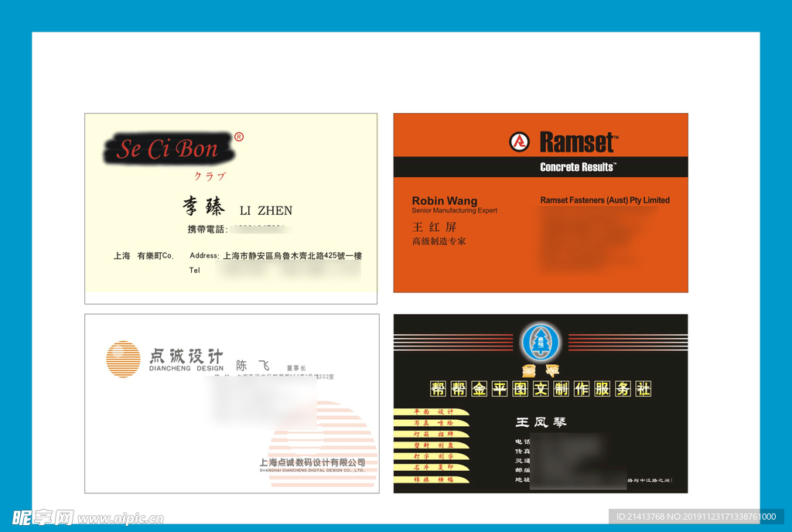Click the gold 金平 lettering below the emblem
The height and width of the screenshot is (532, 792).
coord(541,371)
